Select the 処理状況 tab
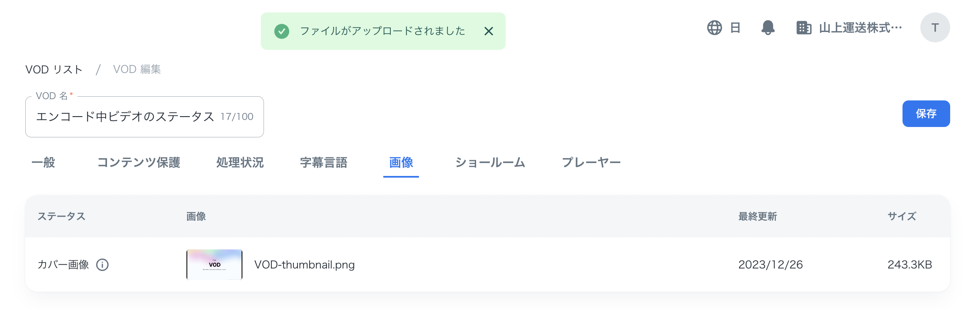 pyautogui.click(x=240, y=163)
